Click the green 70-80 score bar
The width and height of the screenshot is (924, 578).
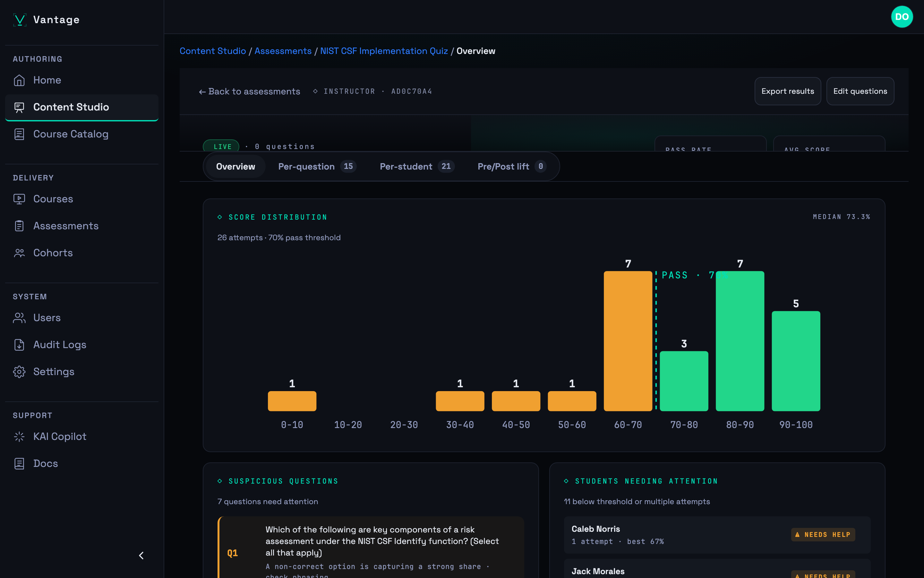coord(684,381)
